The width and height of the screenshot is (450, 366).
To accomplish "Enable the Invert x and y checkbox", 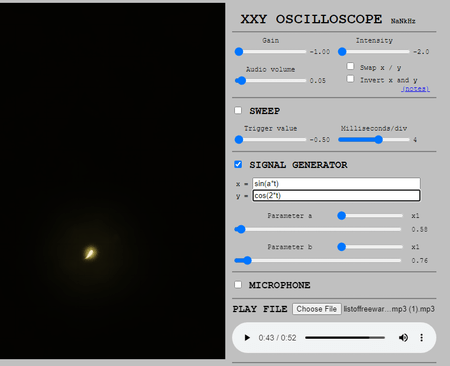I will (x=350, y=79).
